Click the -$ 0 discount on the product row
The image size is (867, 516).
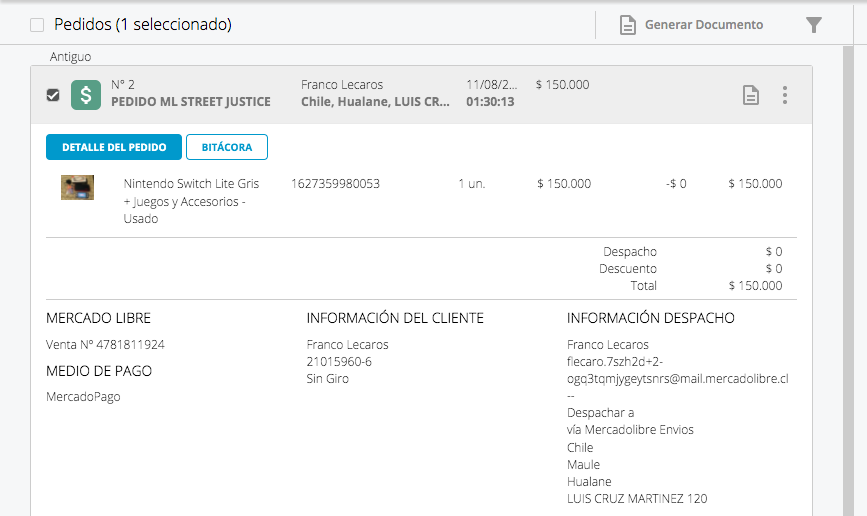coord(676,184)
